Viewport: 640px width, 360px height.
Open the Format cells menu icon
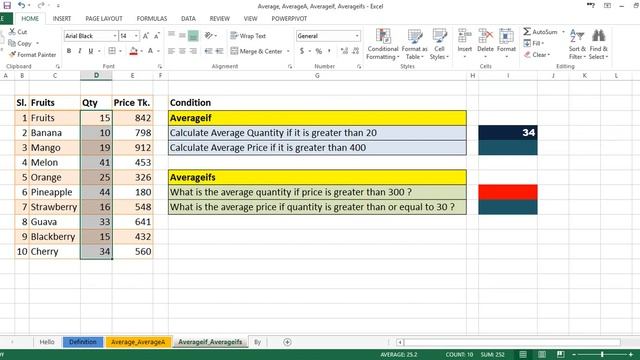coord(506,36)
